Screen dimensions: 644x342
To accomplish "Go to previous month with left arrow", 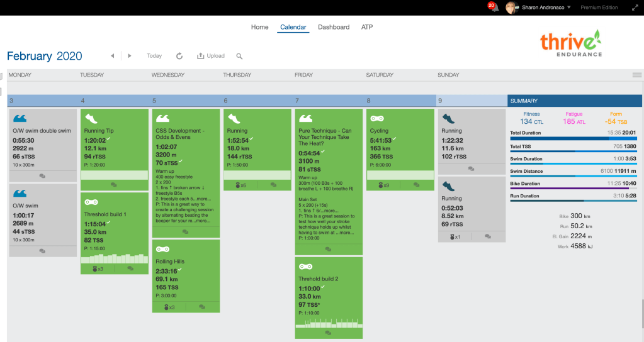I will tap(112, 56).
